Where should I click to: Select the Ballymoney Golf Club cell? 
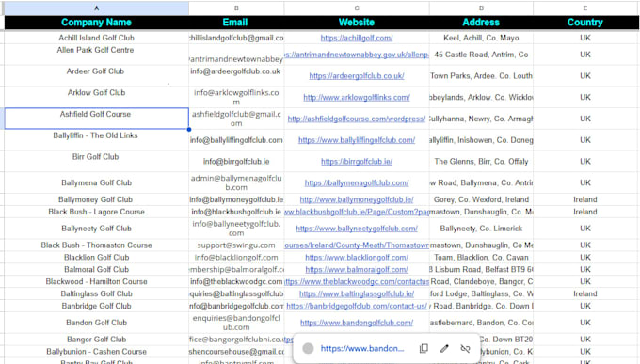(x=96, y=199)
